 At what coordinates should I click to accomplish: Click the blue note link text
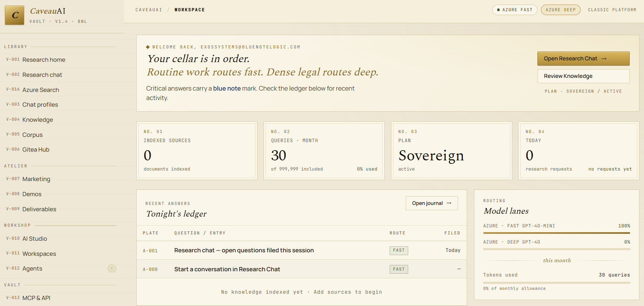pyautogui.click(x=227, y=88)
